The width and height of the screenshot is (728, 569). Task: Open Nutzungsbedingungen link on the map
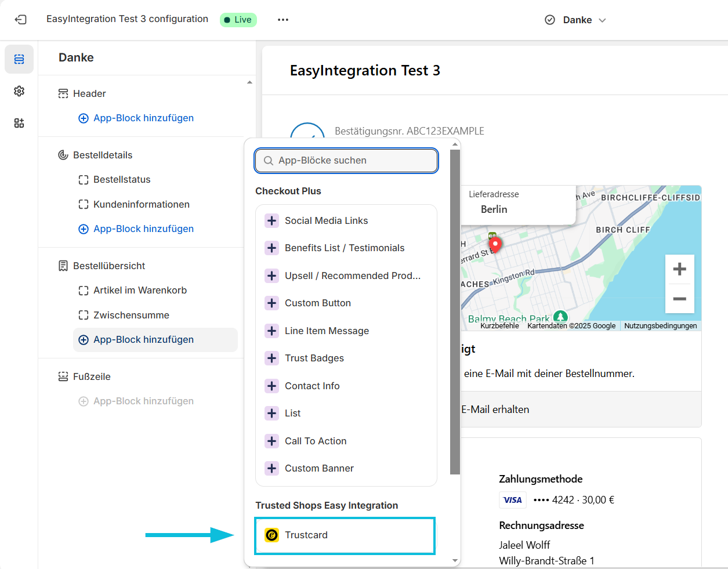coord(661,326)
